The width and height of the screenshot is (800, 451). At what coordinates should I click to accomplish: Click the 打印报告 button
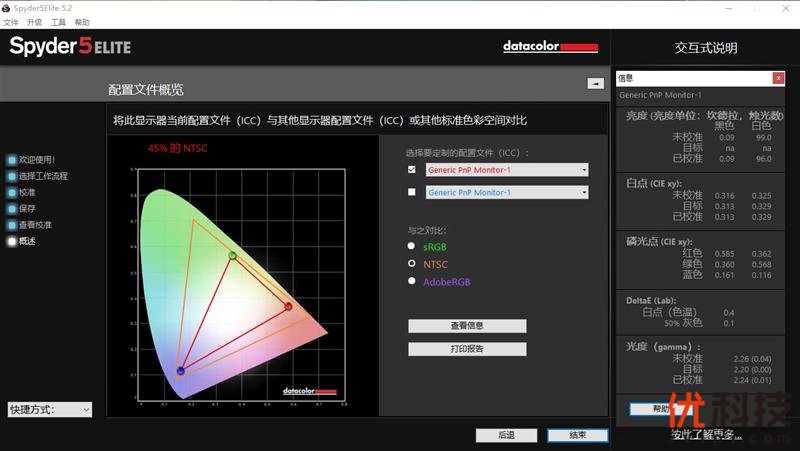[467, 349]
